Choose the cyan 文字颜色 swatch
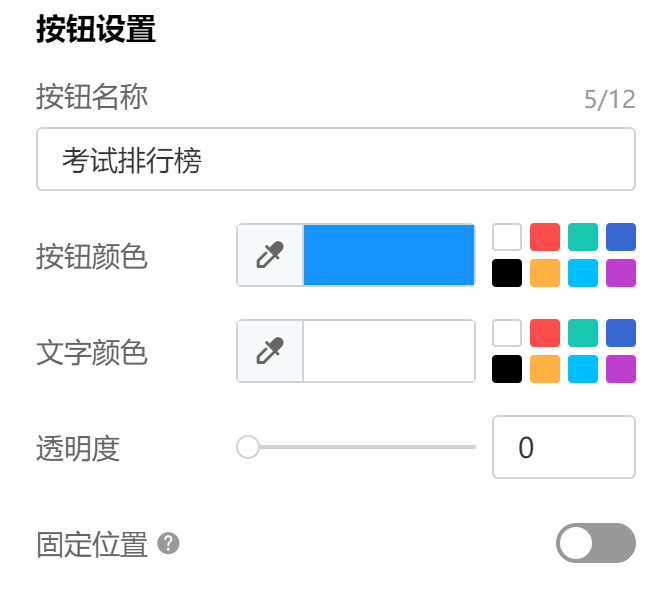Image resolution: width=660 pixels, height=595 pixels. click(x=583, y=369)
